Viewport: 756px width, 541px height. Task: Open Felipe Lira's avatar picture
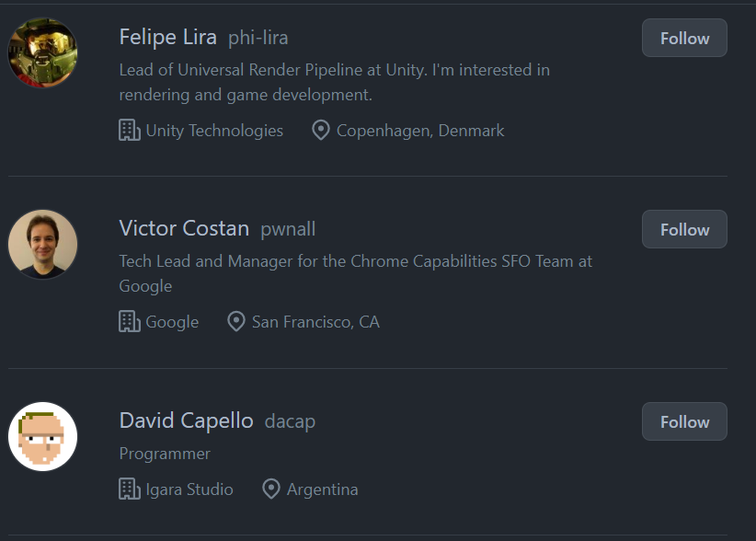43,53
